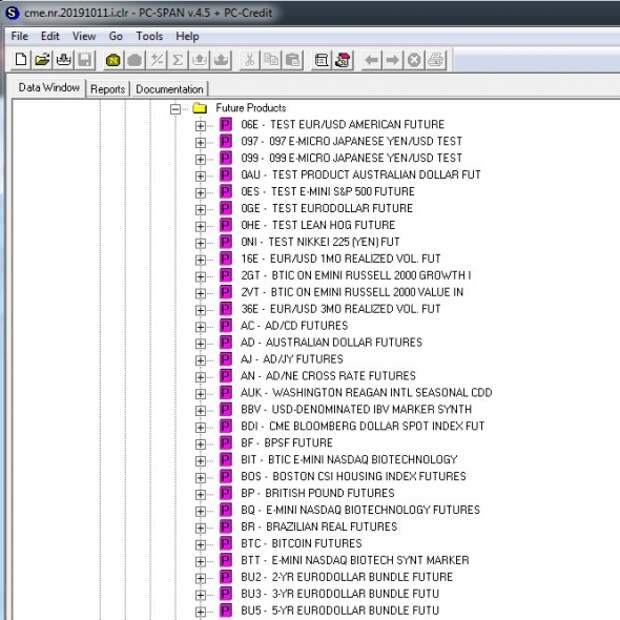This screenshot has height=620, width=620.
Task: Select BDI CME BLOOMBERG DOLLAR SPOT row
Action: [x=363, y=426]
